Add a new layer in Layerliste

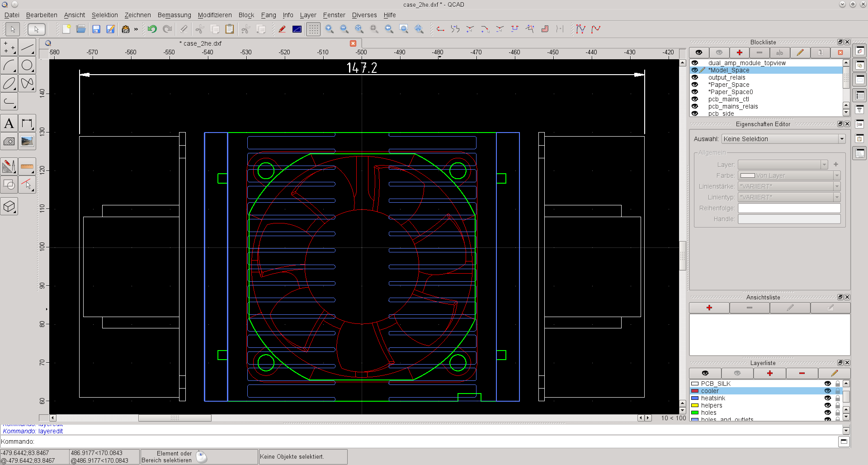pos(770,373)
